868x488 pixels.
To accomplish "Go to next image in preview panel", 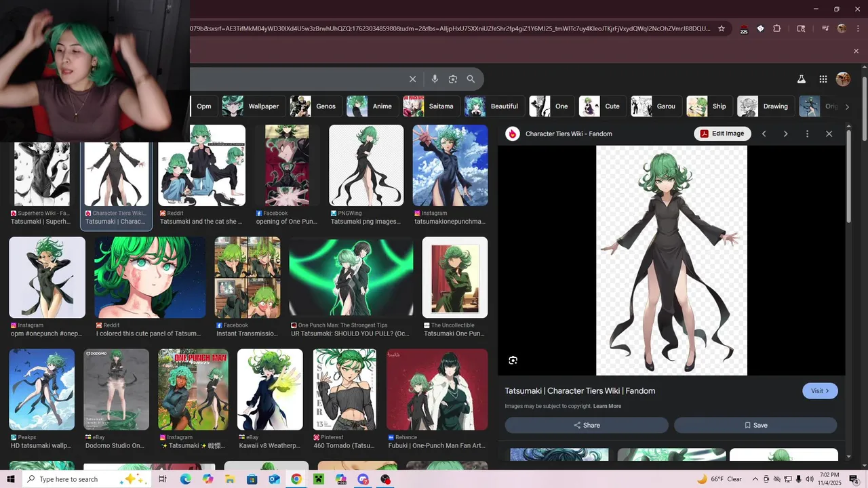I will pos(785,134).
